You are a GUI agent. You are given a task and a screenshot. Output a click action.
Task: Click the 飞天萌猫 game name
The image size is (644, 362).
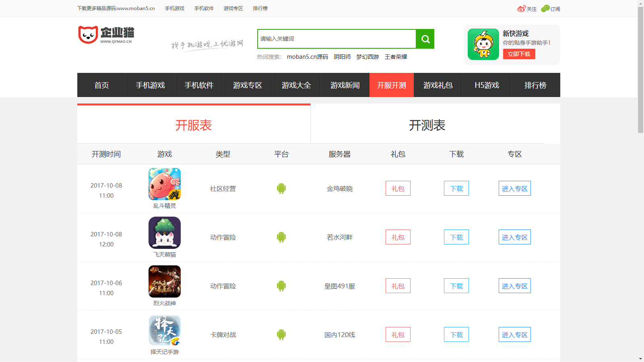click(x=165, y=254)
